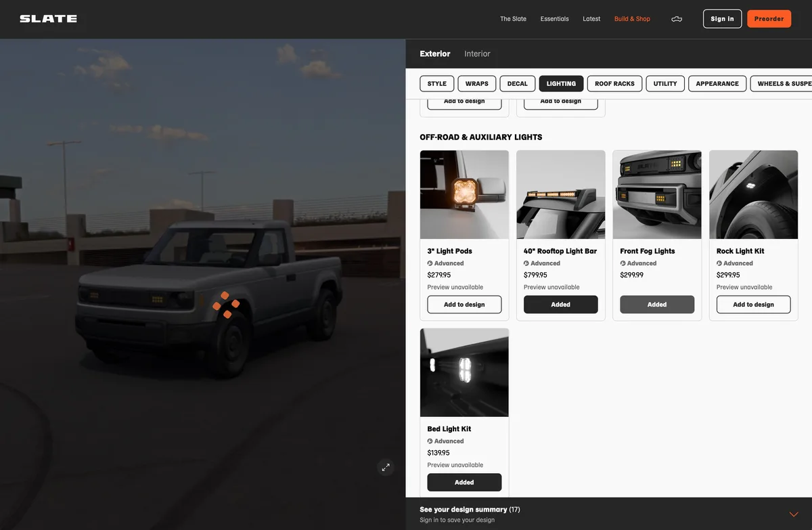Click Sign in to save your design
Screen dimensions: 812x530
457,520
